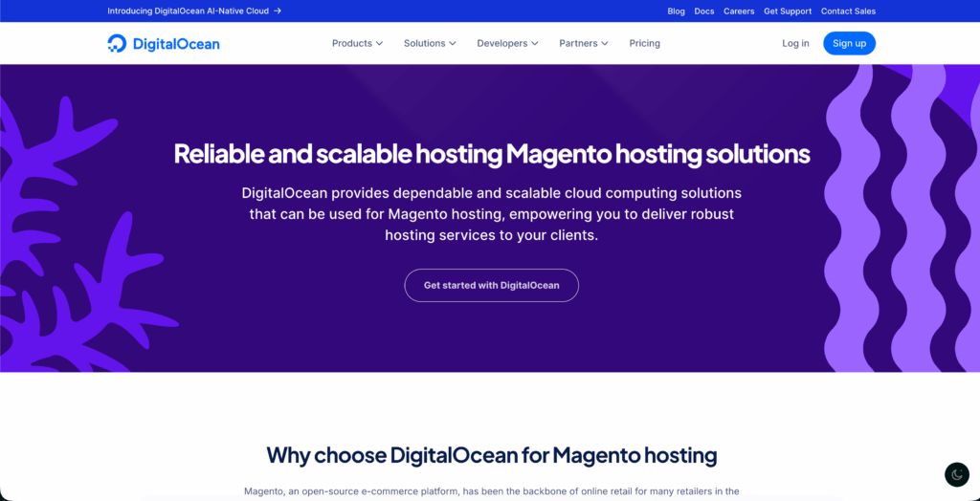
Task: Click the DigitalOcean provides dependable paragraph
Action: point(491,214)
